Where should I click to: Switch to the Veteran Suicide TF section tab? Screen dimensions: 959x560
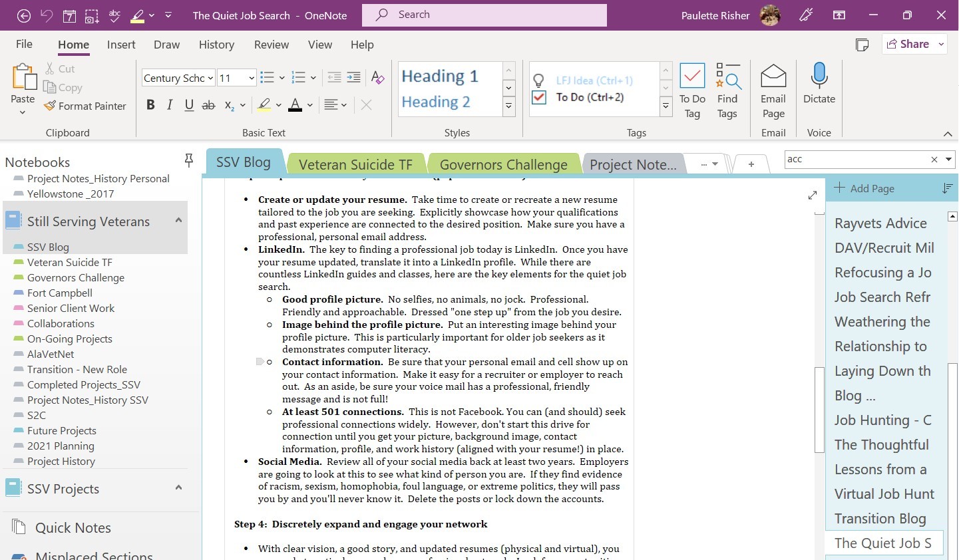pos(355,164)
